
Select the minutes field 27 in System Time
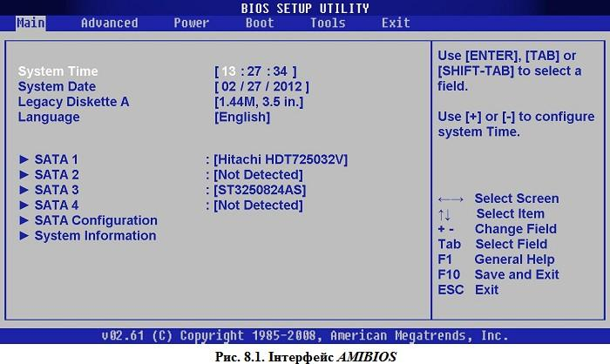point(254,71)
